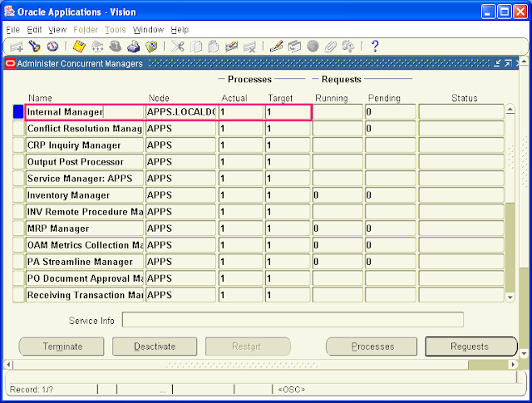
Task: Click the horizontal scrollbar left arrow
Action: click(8, 365)
